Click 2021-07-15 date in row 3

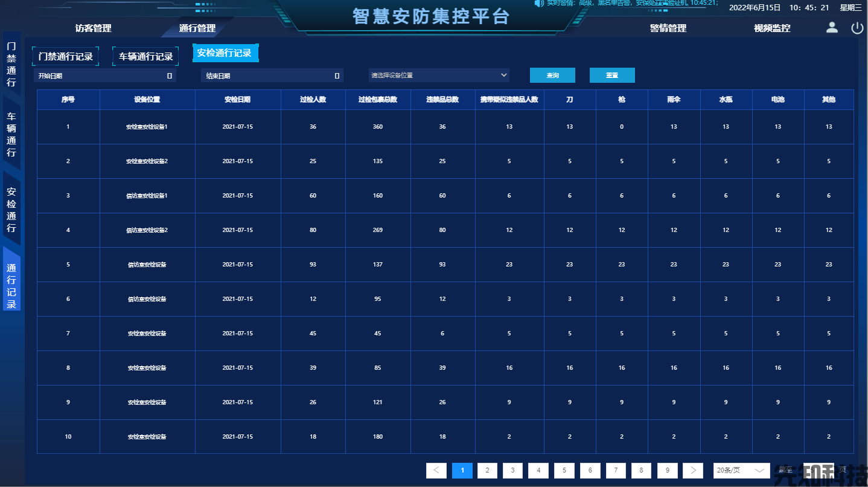[x=238, y=196]
